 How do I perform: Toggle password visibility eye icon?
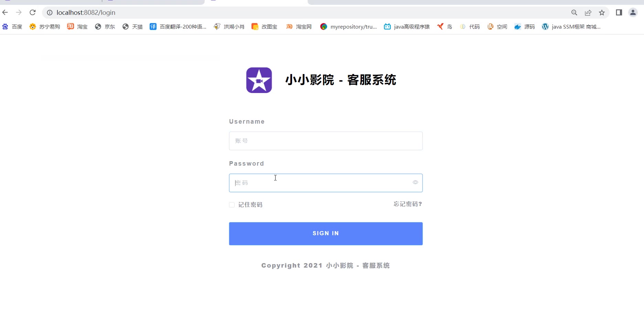415,183
